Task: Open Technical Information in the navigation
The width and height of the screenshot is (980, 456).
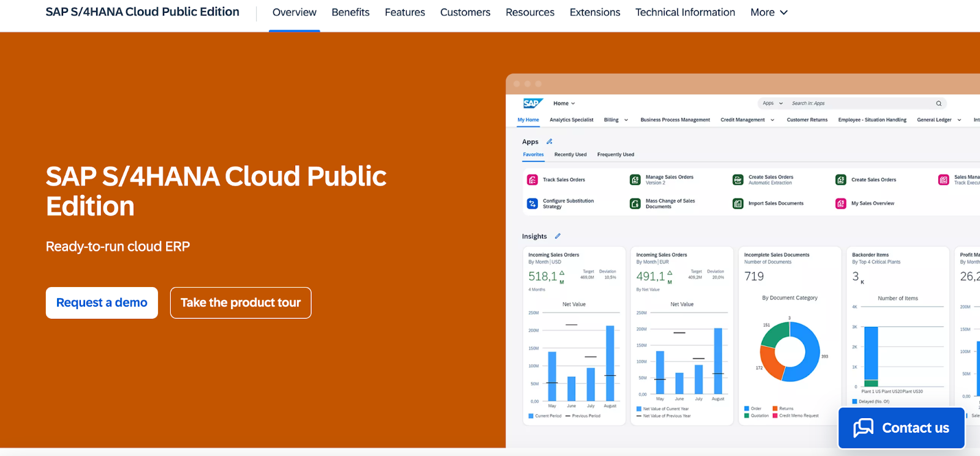Action: (x=685, y=12)
